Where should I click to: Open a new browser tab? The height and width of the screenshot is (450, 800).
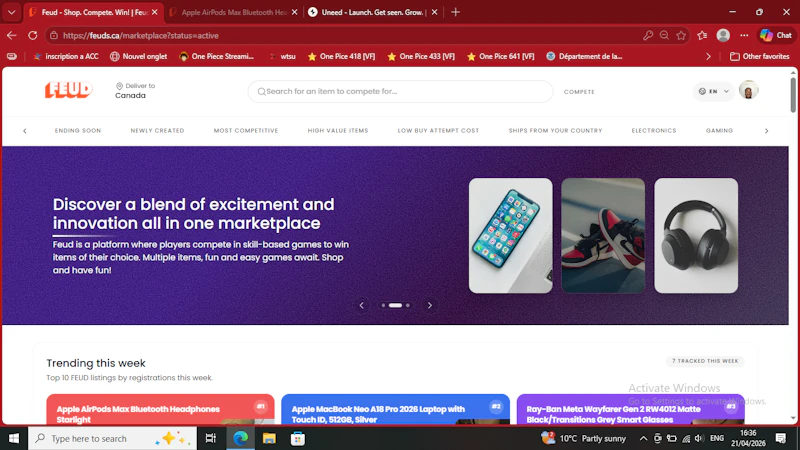(x=456, y=12)
